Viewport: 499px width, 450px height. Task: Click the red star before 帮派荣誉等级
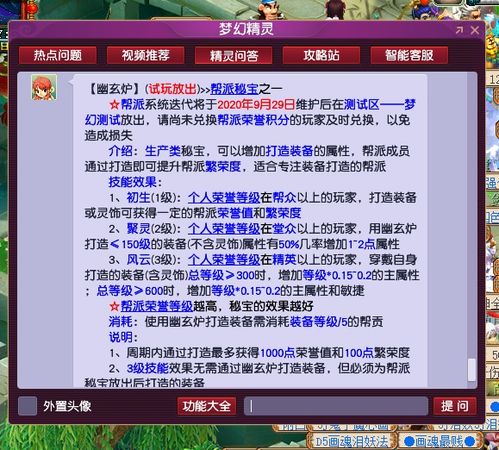114,306
